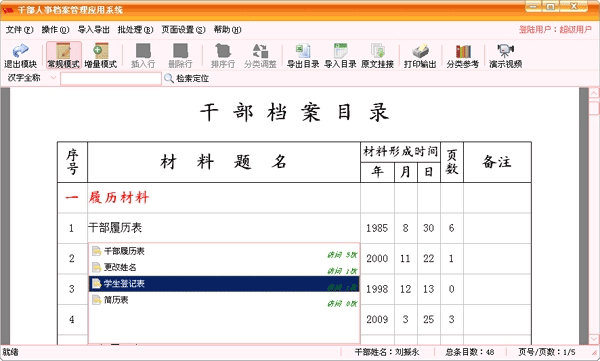Open the 文件(F) menu
Viewport: 600px width, 361px height.
click(x=20, y=29)
